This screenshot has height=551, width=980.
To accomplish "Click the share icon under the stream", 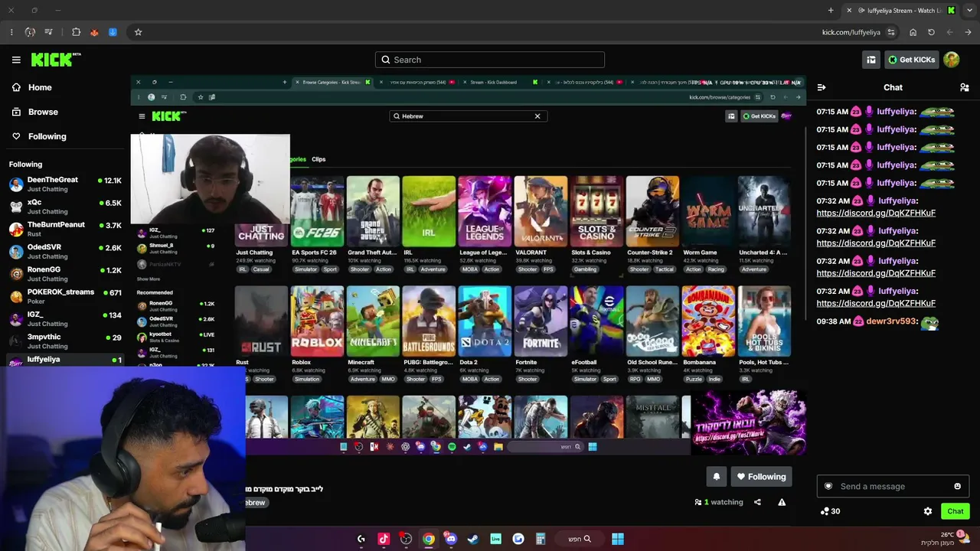I will 757,502.
